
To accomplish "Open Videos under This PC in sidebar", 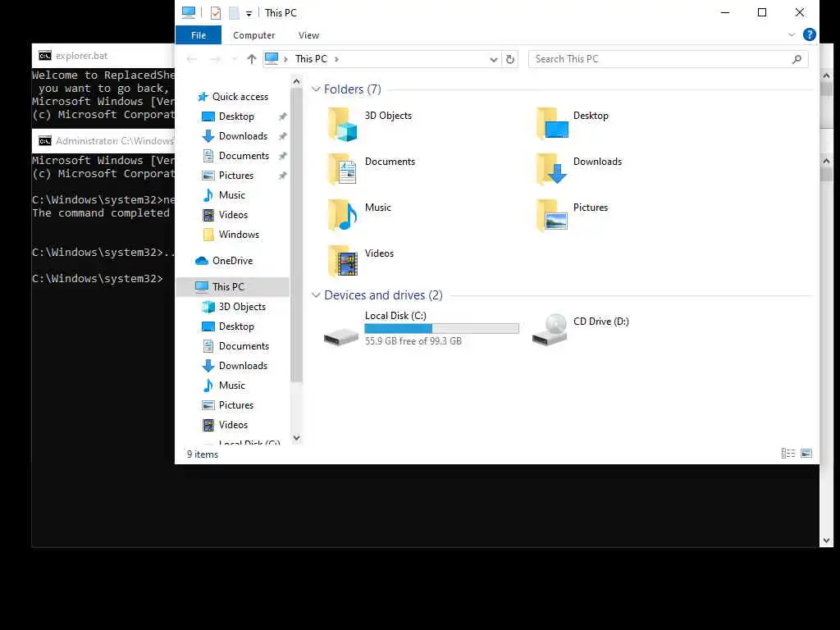I will pyautogui.click(x=232, y=425).
